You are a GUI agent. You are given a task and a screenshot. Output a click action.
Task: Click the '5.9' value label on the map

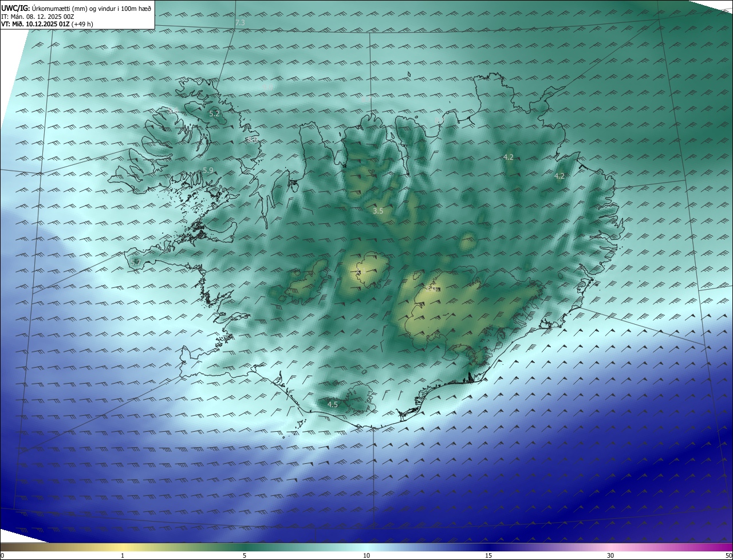208,171
